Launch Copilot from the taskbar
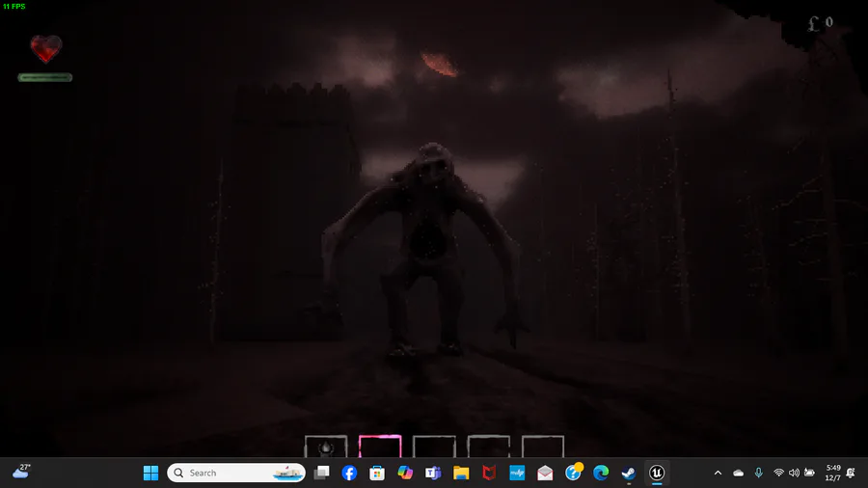868x488 pixels. point(405,474)
